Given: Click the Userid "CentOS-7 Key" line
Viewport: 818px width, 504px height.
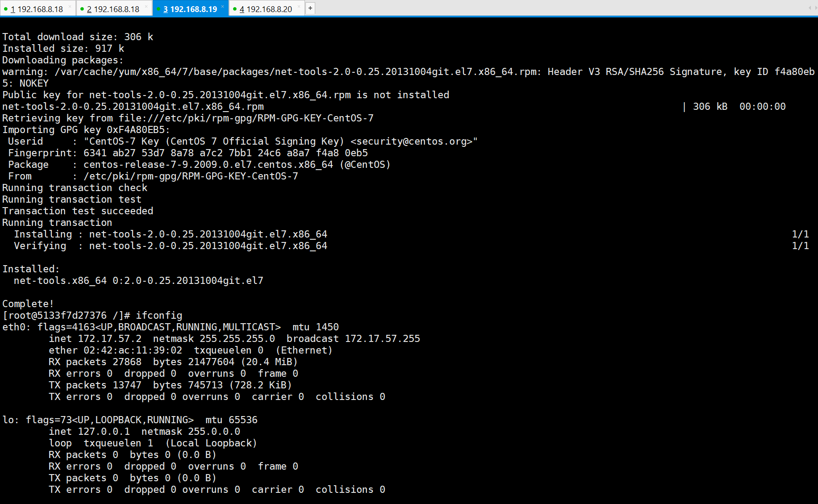Looking at the screenshot, I should [x=243, y=142].
